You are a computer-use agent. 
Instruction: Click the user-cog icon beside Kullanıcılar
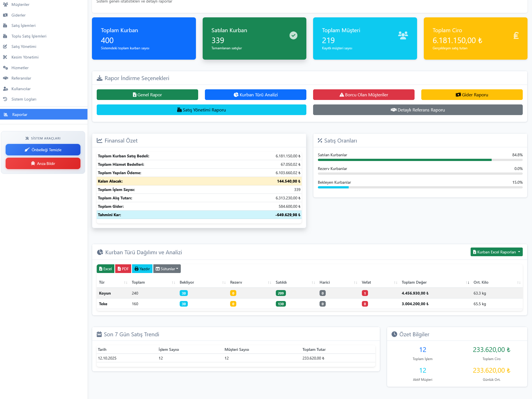click(5, 89)
